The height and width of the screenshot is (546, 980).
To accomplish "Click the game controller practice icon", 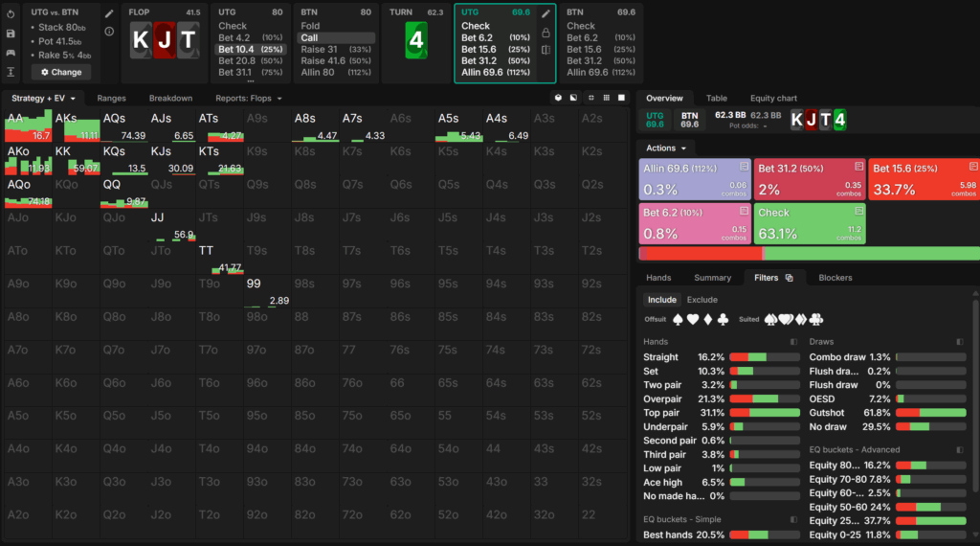I will click(10, 53).
